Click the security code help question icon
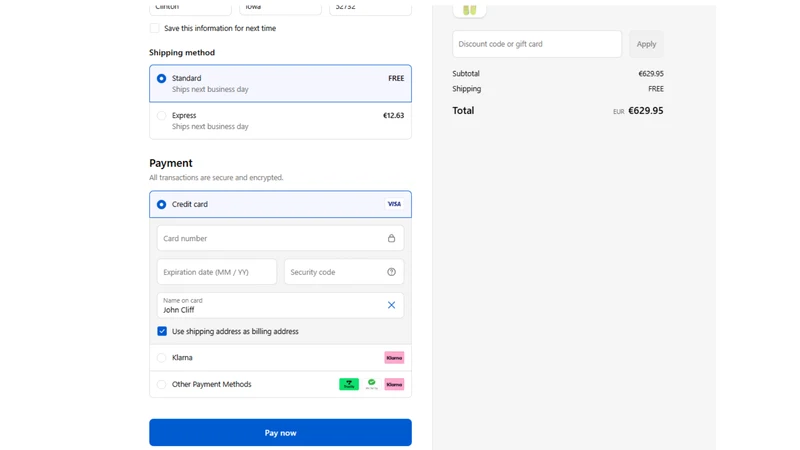Image resolution: width=800 pixels, height=450 pixels. point(391,272)
